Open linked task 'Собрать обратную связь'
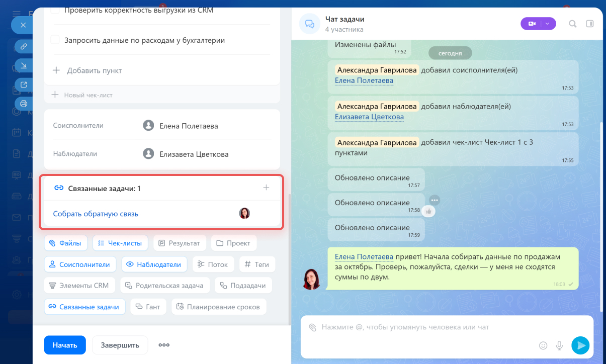The height and width of the screenshot is (364, 606). [96, 214]
